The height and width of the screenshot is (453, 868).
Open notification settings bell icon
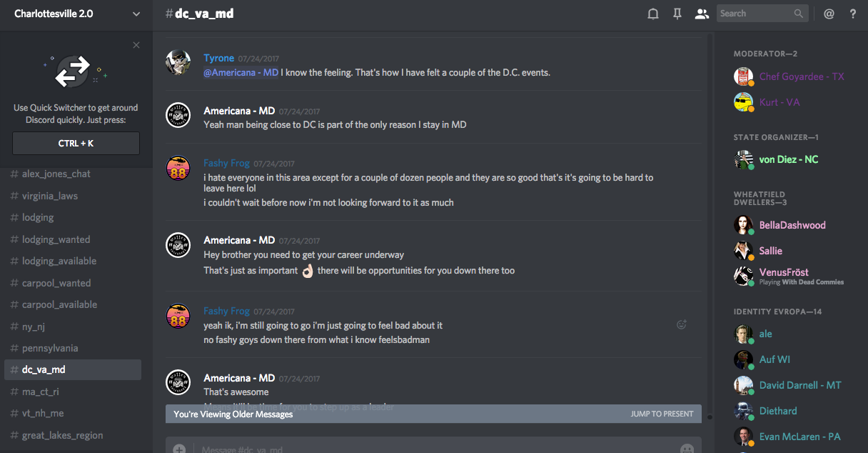652,14
